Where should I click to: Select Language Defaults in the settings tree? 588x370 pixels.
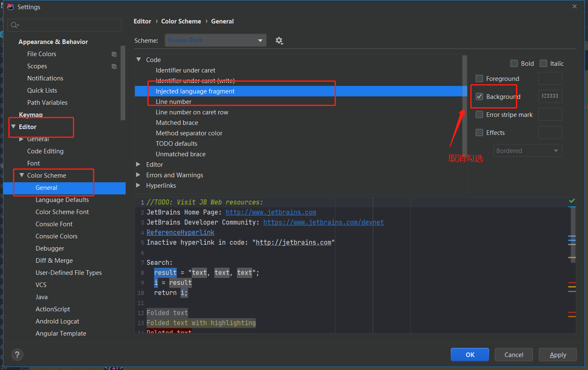62,200
